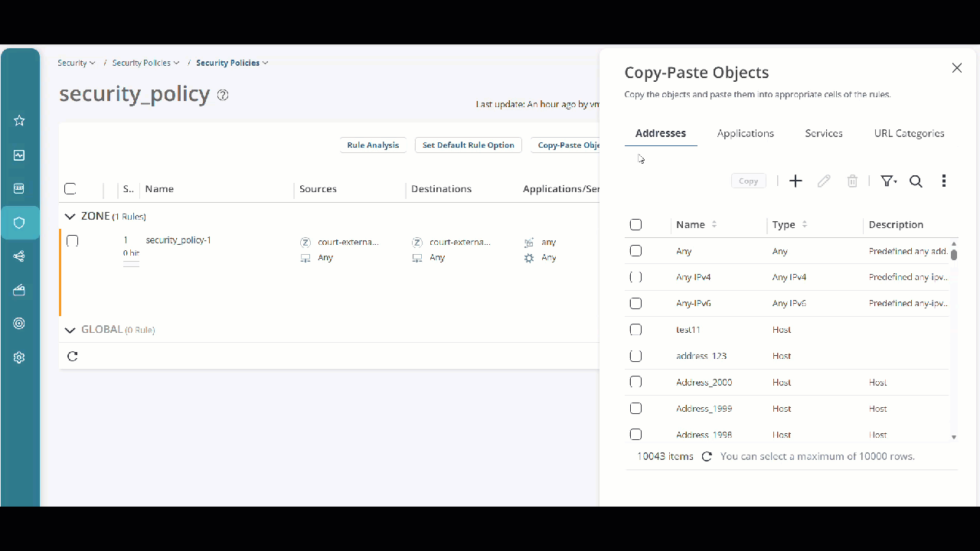
Task: Check the Any-IPv6 row checkbox
Action: click(x=635, y=303)
